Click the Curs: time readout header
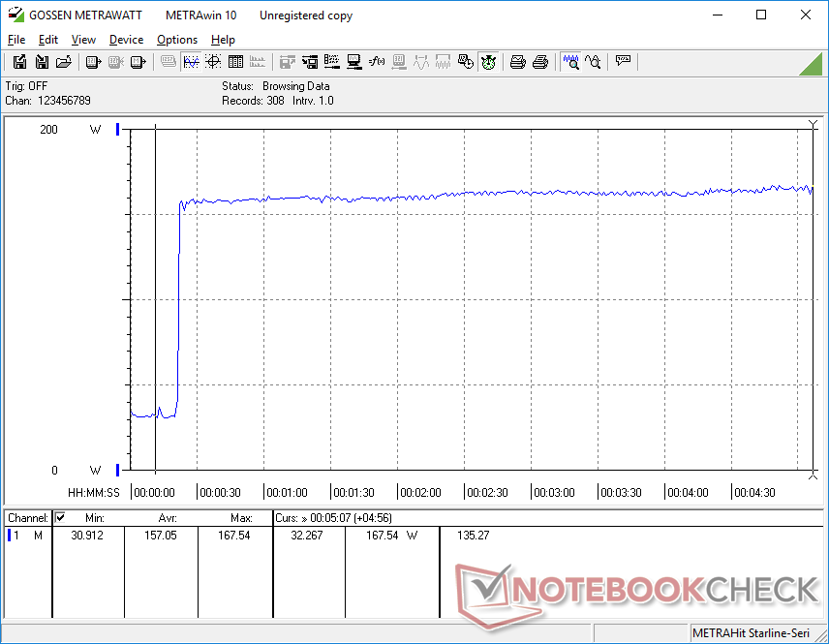This screenshot has width=829, height=644. [x=334, y=518]
